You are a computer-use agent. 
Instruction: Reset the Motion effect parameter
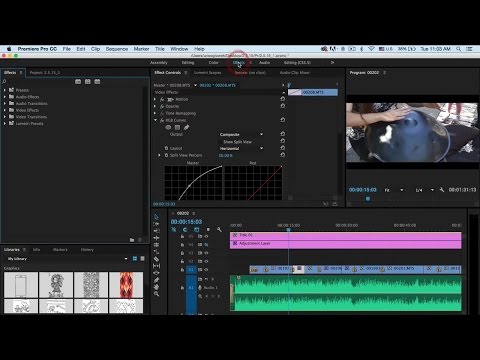282,99
